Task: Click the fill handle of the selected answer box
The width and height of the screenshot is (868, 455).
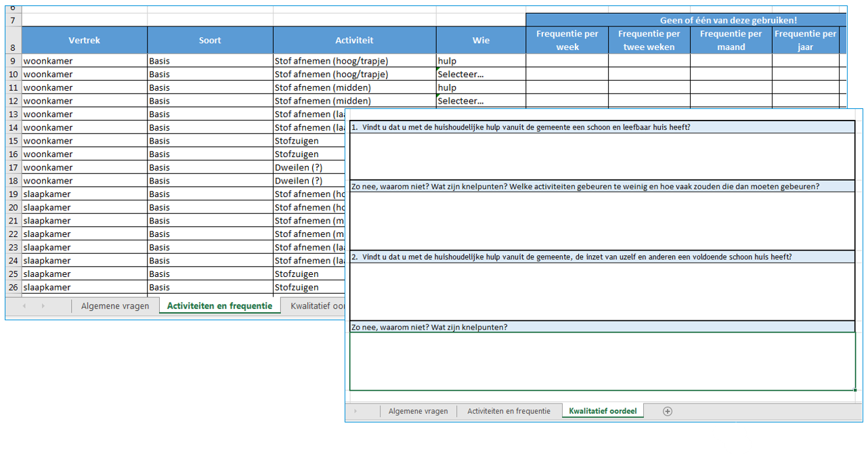Action: pyautogui.click(x=855, y=390)
